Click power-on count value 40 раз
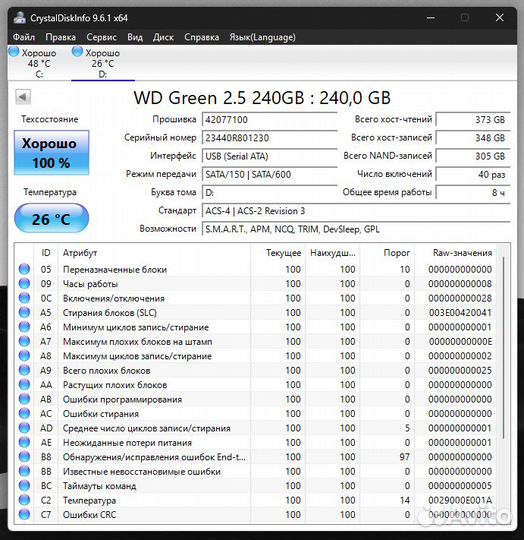 click(x=473, y=174)
